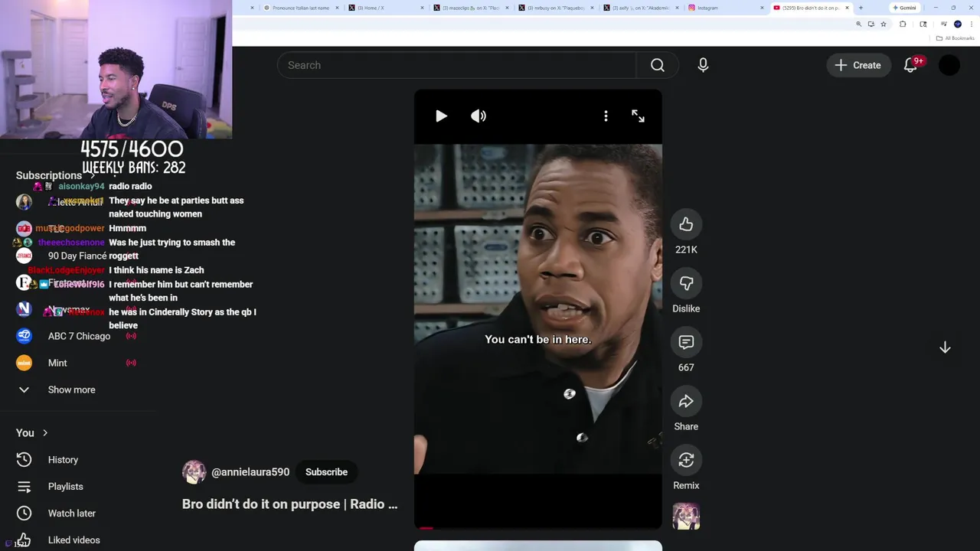The height and width of the screenshot is (551, 980).
Task: Click the install app icon in address bar
Action: (871, 24)
